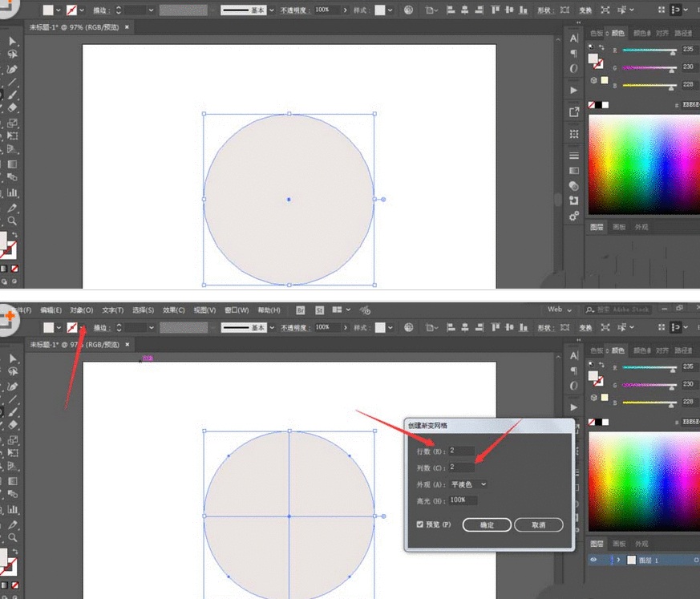Hide 图层 1 using the eye icon
Image resolution: width=700 pixels, height=599 pixels.
point(594,560)
